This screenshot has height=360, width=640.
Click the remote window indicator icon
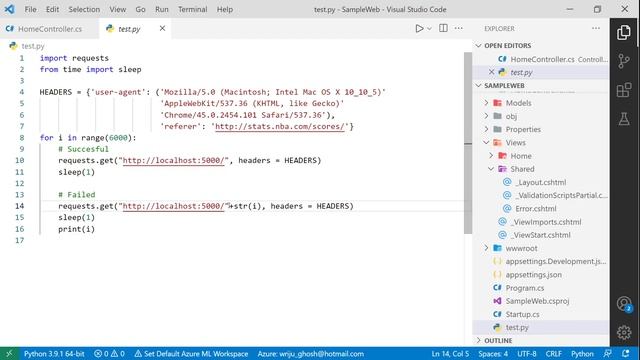tap(9, 353)
